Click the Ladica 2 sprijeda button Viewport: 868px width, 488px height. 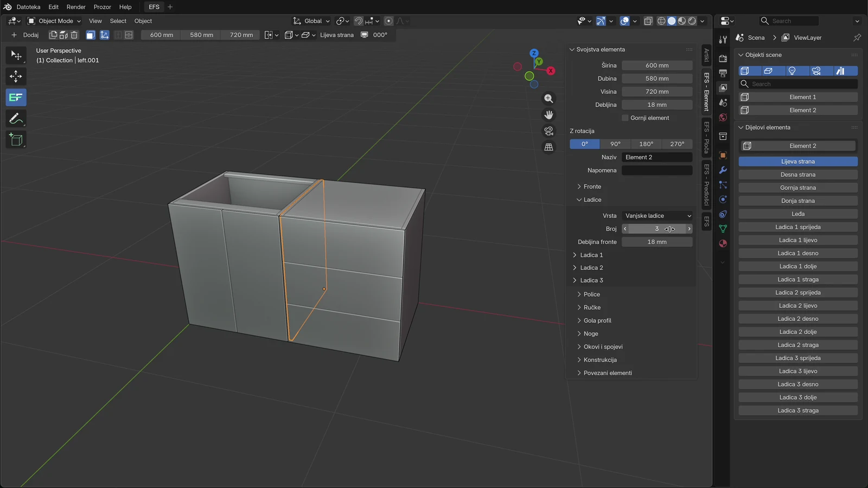pos(798,293)
